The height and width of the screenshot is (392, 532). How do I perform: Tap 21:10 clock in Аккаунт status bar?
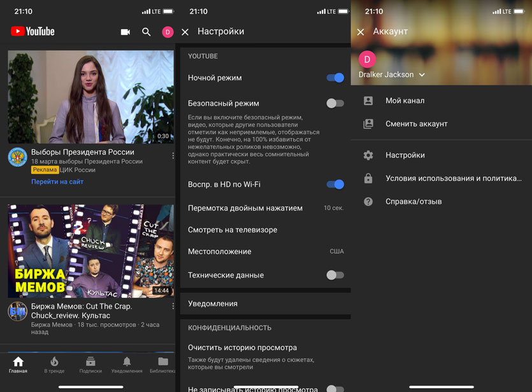[373, 11]
